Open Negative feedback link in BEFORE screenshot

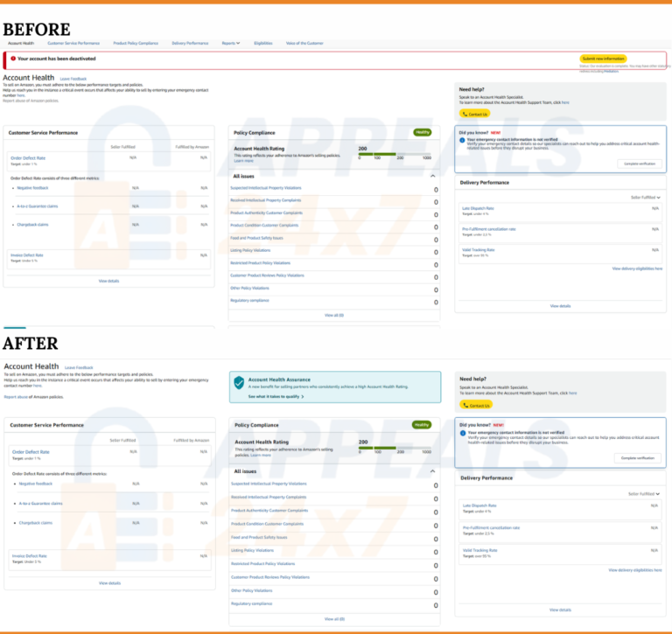[32, 188]
